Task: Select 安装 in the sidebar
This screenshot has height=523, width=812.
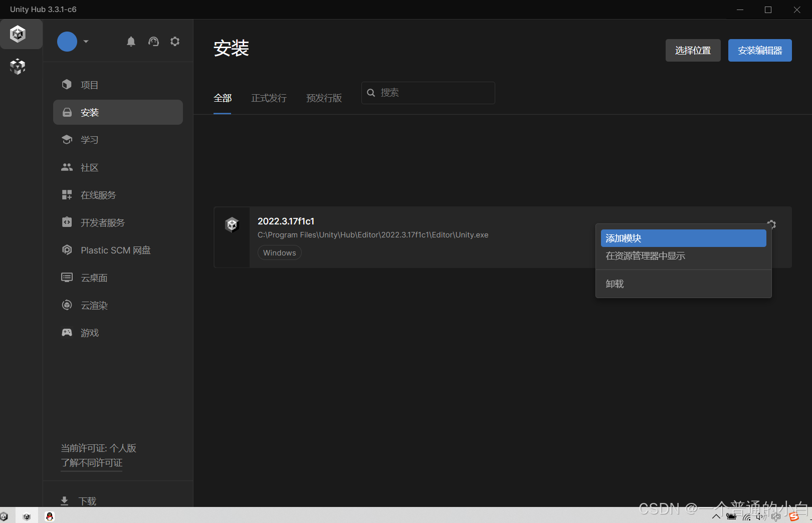Action: pyautogui.click(x=118, y=112)
